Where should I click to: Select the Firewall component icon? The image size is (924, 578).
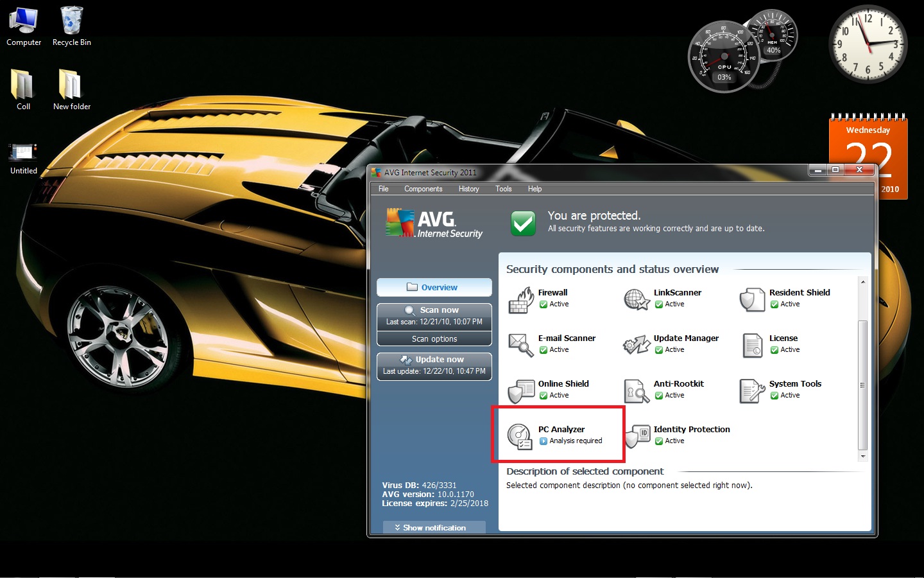(522, 300)
